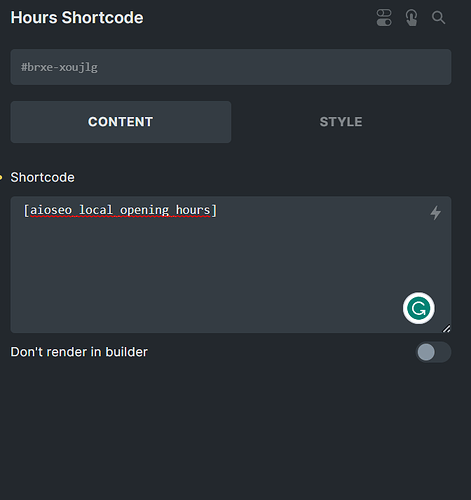Toggle Don't render in builder switch

pyautogui.click(x=433, y=352)
